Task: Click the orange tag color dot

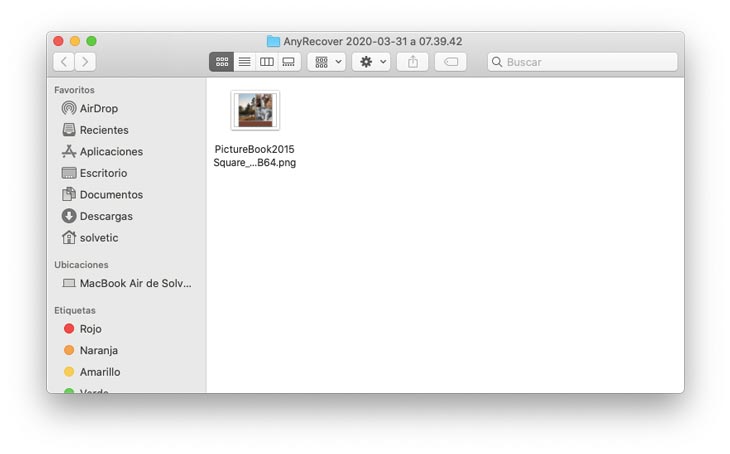Action: [x=69, y=350]
